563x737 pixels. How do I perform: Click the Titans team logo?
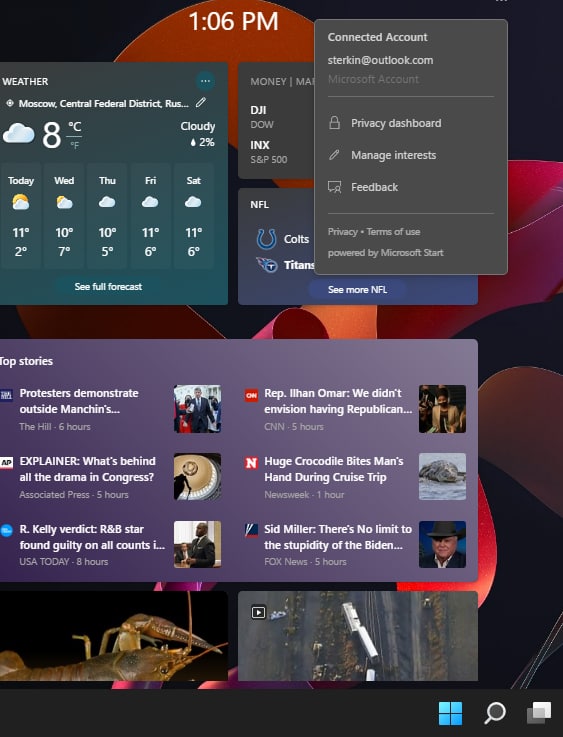pos(267,265)
